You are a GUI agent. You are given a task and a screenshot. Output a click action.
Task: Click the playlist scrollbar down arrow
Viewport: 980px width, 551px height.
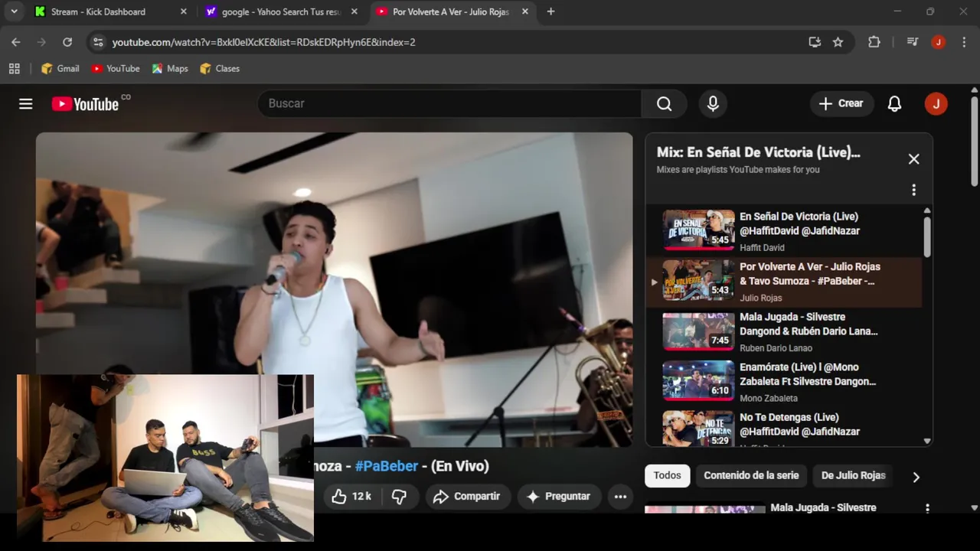(927, 441)
